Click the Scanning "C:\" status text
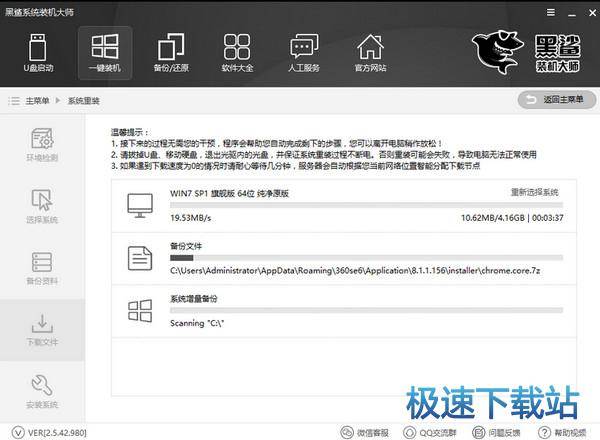This screenshot has width=600, height=440. [197, 323]
